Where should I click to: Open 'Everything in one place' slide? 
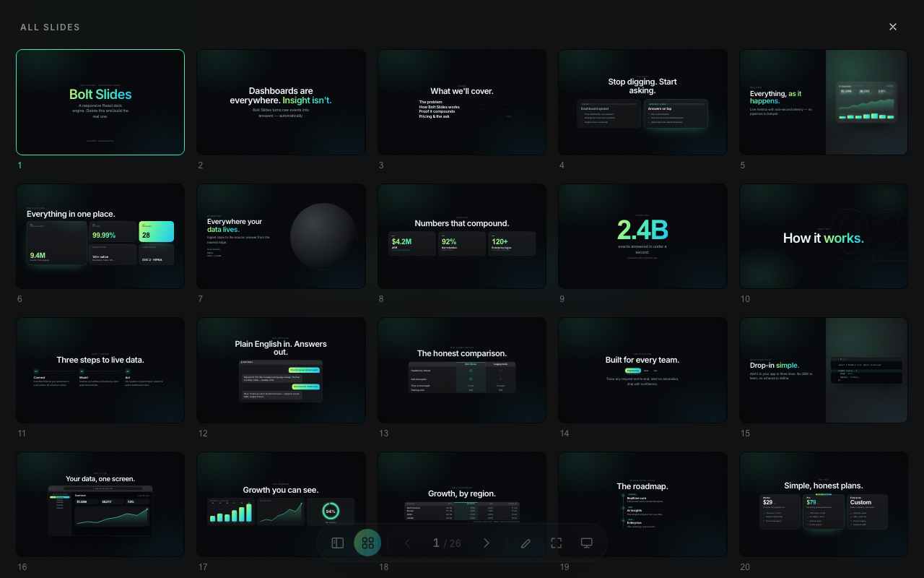point(100,236)
